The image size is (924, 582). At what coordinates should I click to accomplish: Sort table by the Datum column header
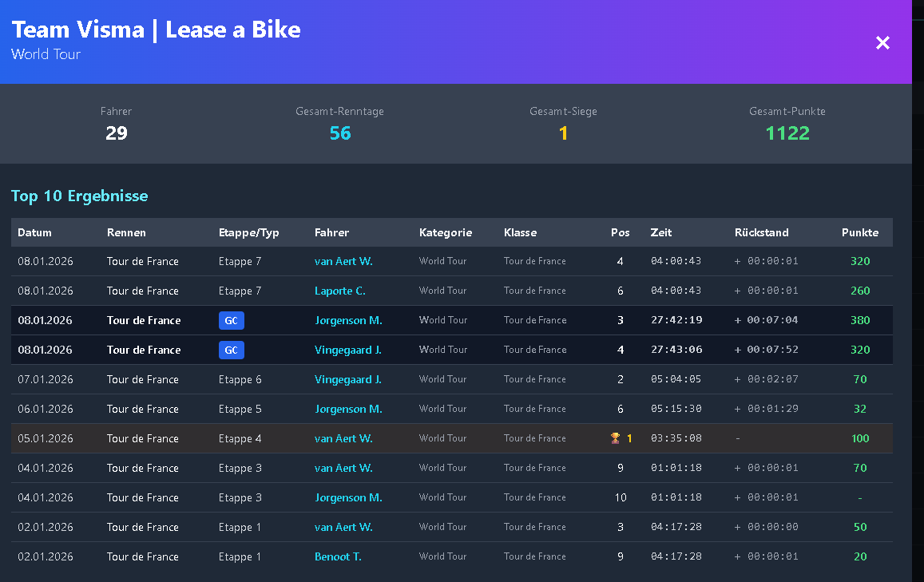[34, 232]
